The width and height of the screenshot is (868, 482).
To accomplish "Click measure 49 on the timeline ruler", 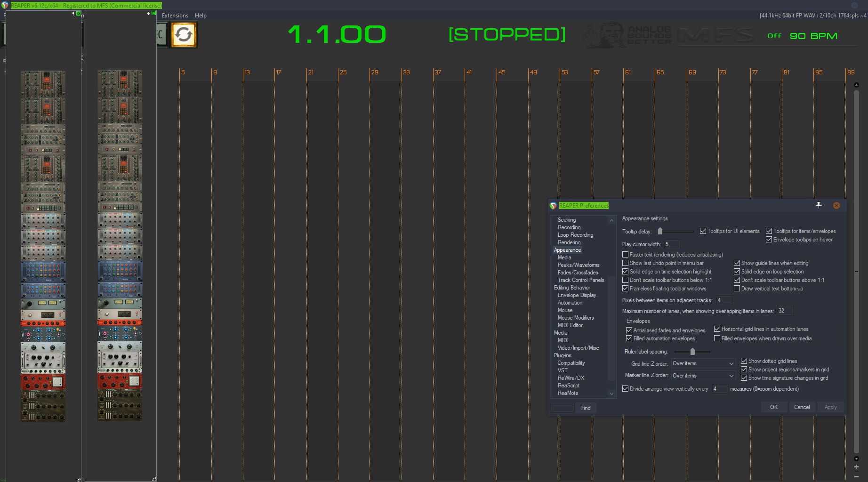I will (533, 72).
